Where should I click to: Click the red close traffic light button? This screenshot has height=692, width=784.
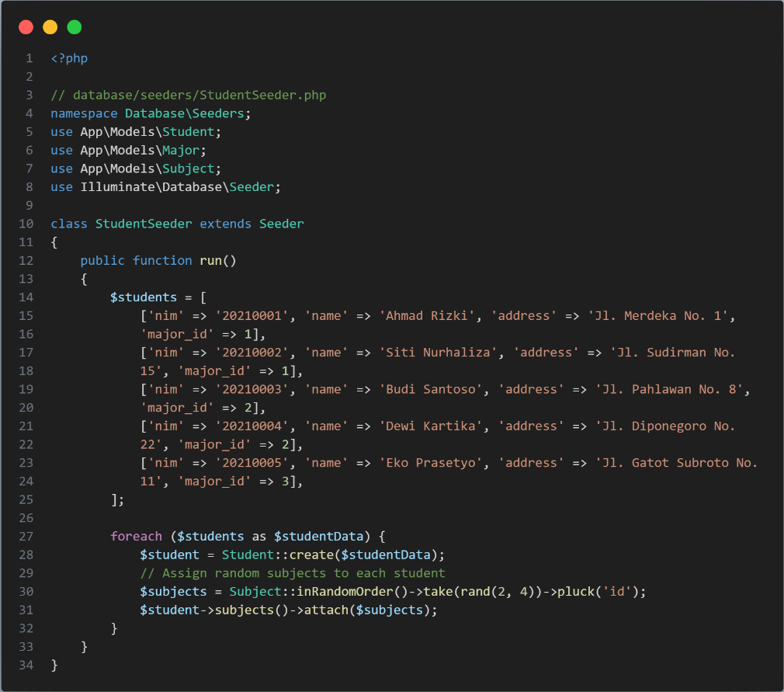pyautogui.click(x=26, y=26)
